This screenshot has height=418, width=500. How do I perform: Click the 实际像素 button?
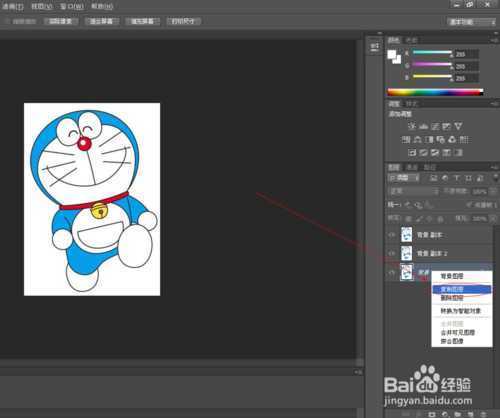point(61,21)
